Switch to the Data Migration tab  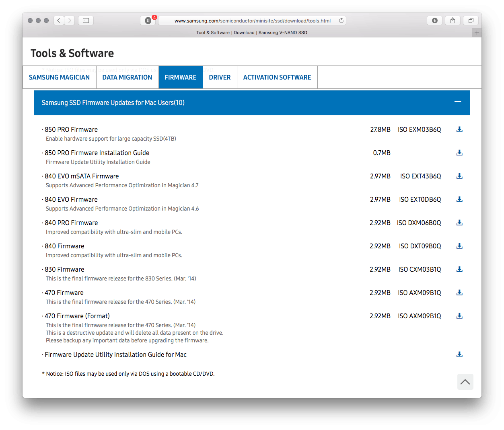pos(127,77)
